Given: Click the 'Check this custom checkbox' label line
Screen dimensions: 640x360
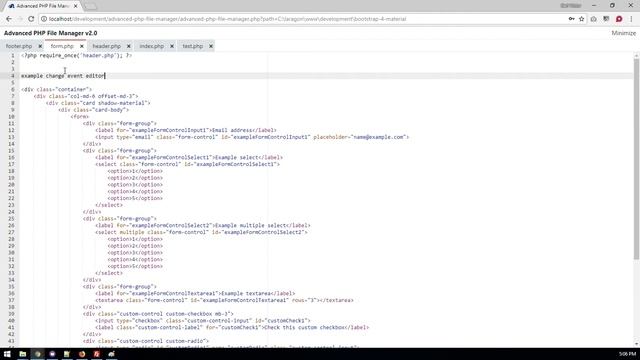Looking at the screenshot, I should point(232,327).
